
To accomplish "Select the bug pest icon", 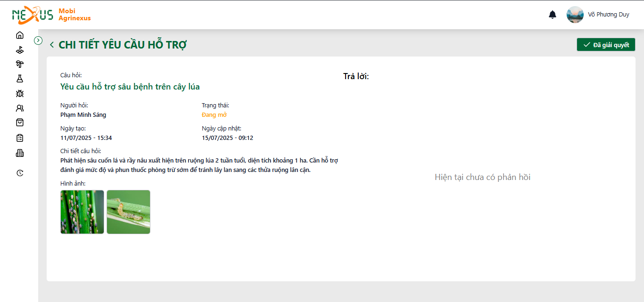I will tap(19, 93).
